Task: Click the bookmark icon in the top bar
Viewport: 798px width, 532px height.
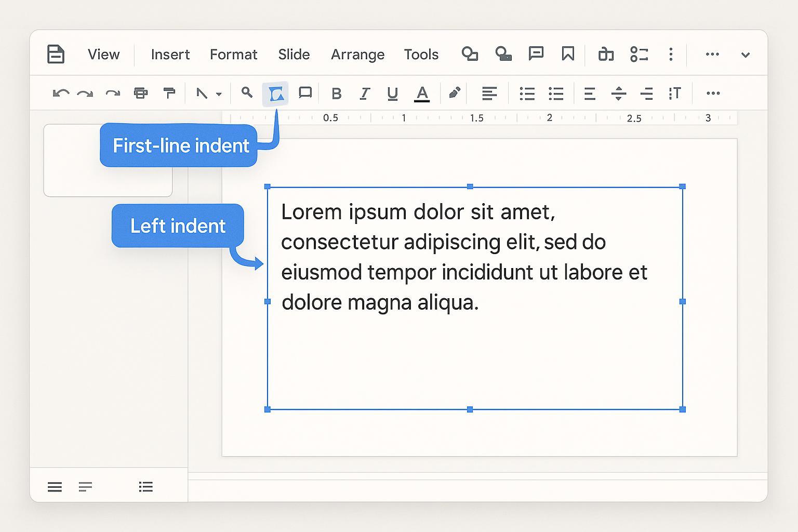Action: [568, 54]
